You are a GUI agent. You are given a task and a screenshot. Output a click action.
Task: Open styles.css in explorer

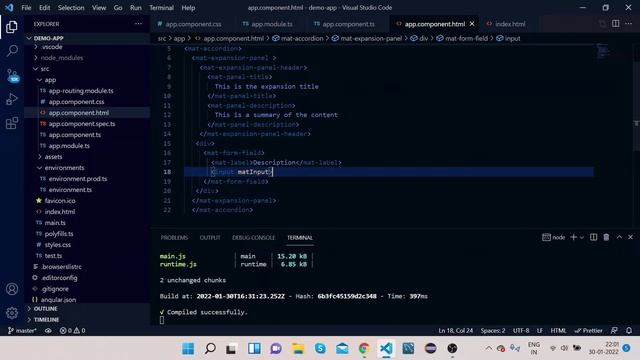click(x=88, y=245)
